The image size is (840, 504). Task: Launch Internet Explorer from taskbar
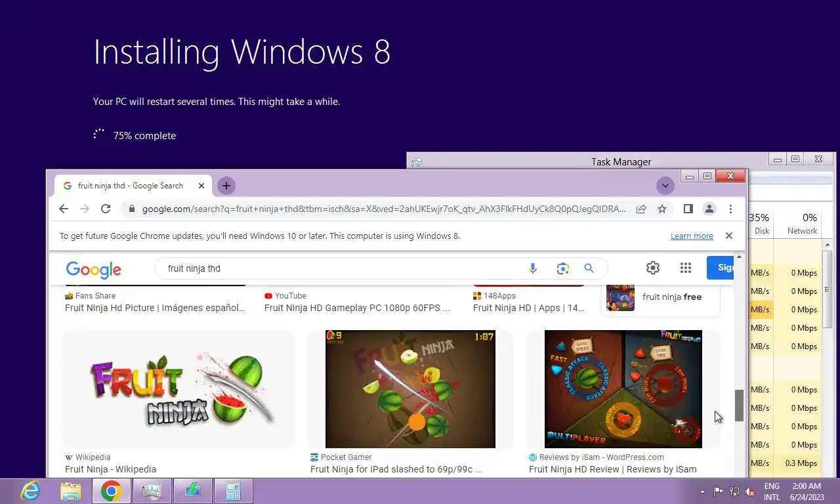pos(30,491)
